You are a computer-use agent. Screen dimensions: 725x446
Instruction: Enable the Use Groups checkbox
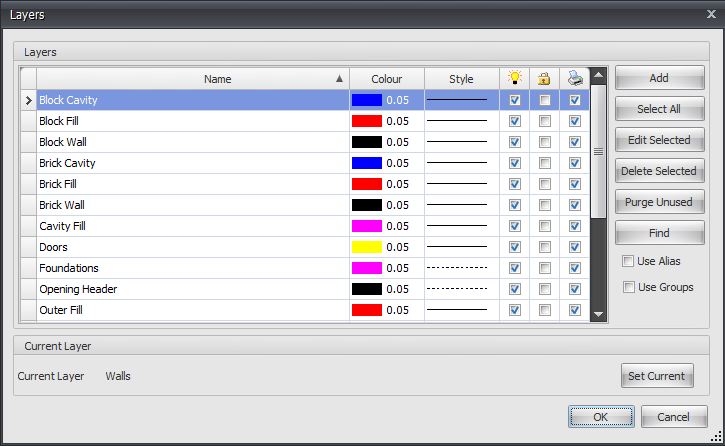point(629,287)
